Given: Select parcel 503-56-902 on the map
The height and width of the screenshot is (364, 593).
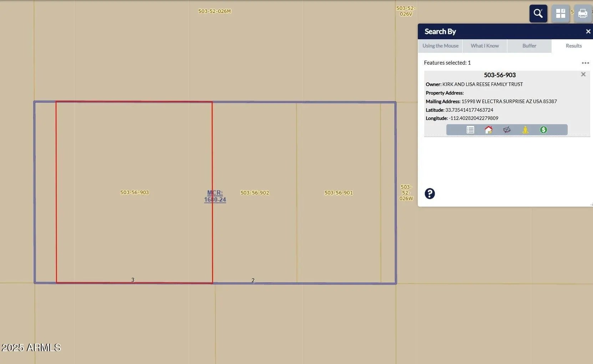Looking at the screenshot, I should [255, 193].
